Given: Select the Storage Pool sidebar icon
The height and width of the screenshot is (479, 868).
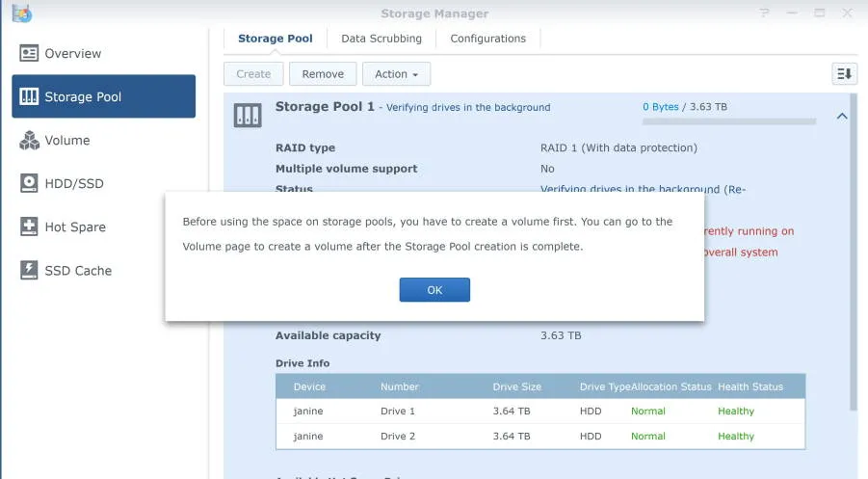Looking at the screenshot, I should coord(29,96).
